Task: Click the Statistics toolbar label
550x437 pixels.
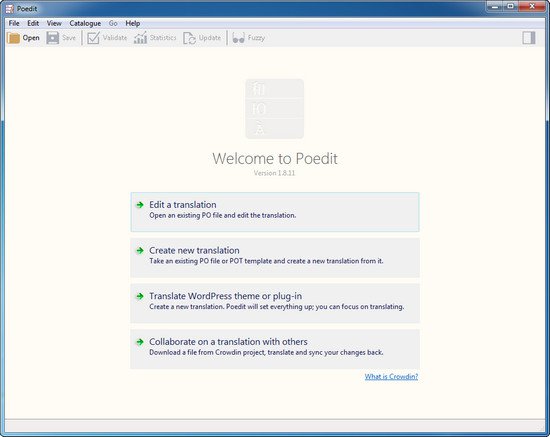Action: 163,38
